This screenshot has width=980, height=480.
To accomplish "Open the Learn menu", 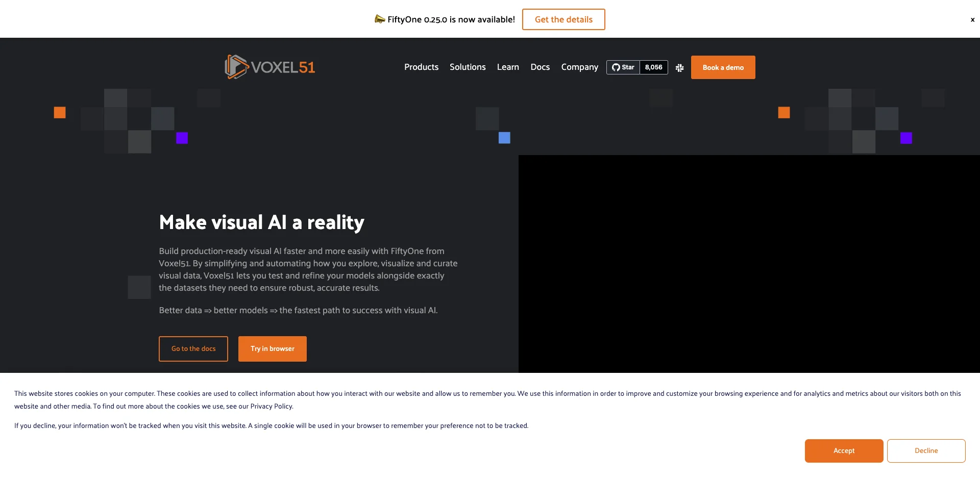I will click(508, 67).
